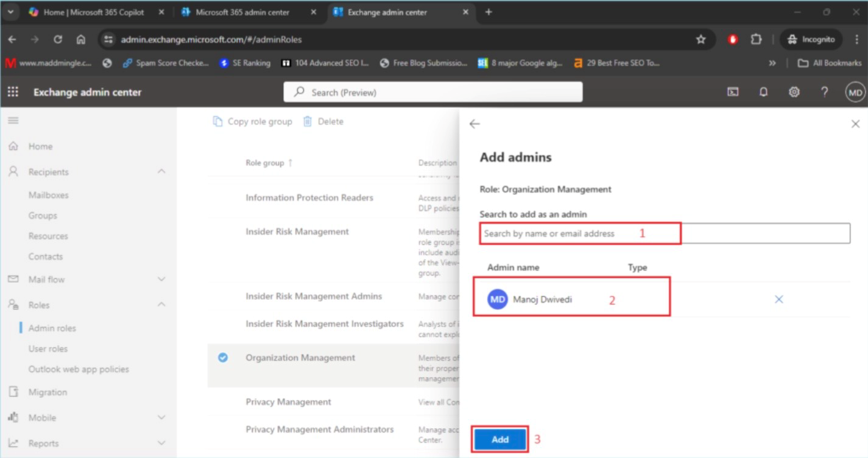Click the Delete command with trash icon
Viewport: 868px width, 458px height.
pyautogui.click(x=323, y=121)
